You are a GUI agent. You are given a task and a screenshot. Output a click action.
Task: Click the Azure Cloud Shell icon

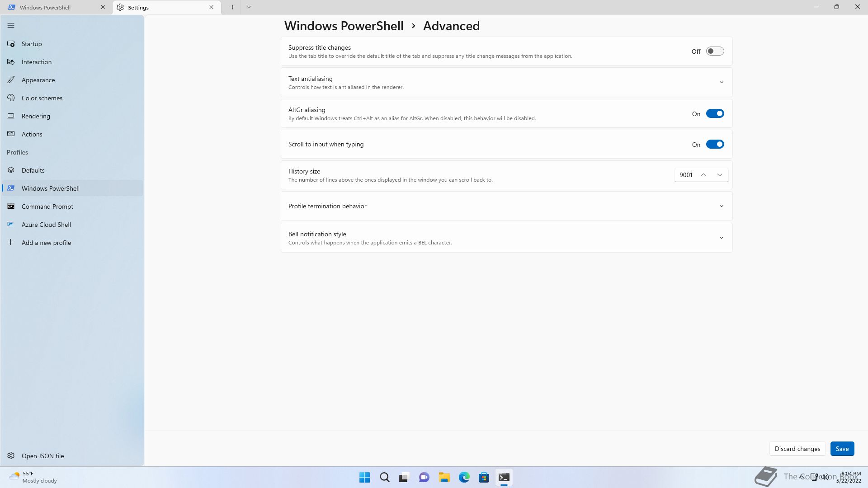[x=11, y=225]
